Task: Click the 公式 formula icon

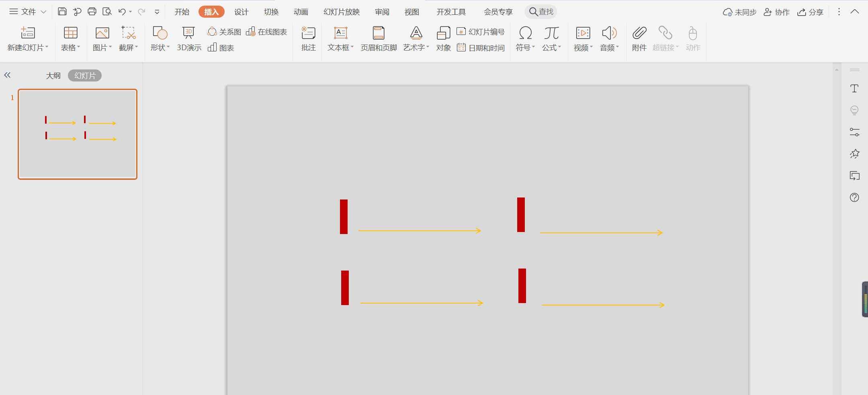Action: [x=551, y=33]
